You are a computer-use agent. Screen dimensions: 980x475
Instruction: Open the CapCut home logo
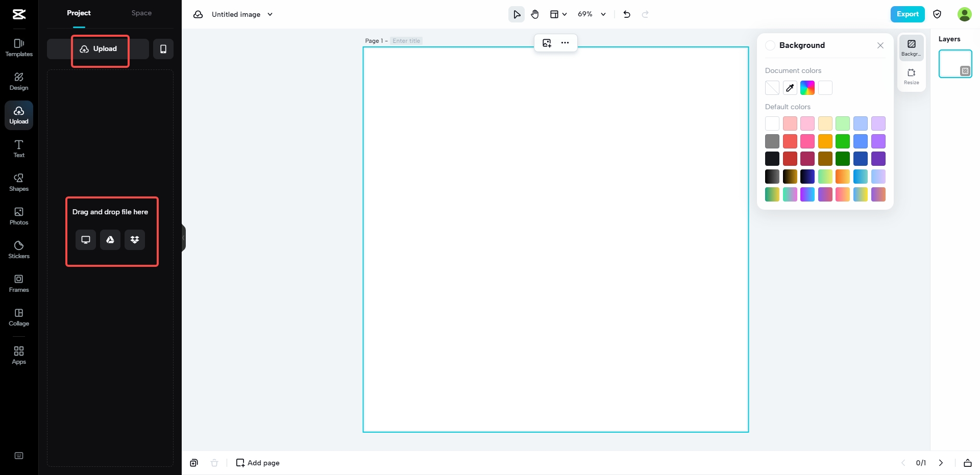(19, 14)
